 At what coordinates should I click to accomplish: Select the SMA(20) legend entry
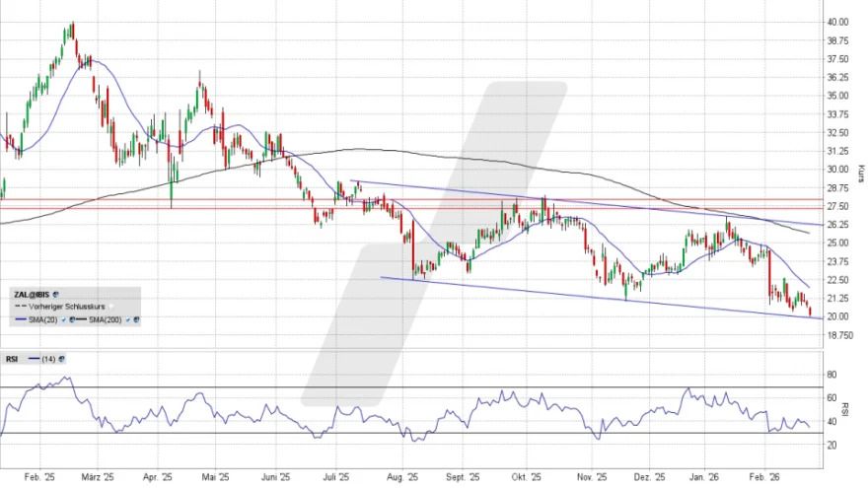coord(42,319)
